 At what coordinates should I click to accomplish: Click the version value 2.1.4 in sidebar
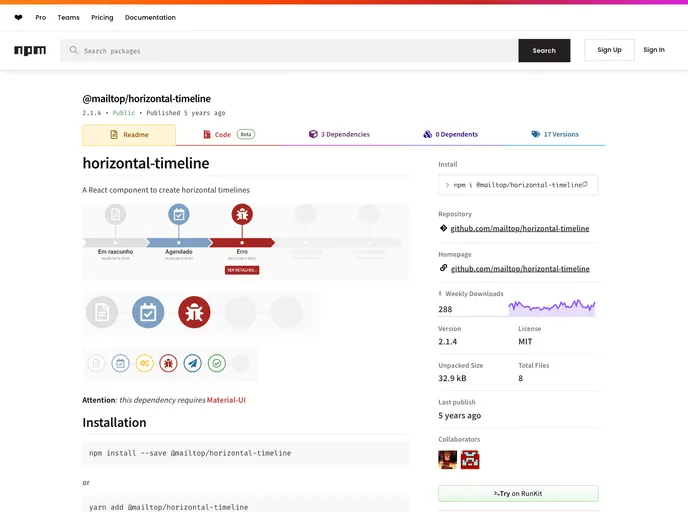448,342
